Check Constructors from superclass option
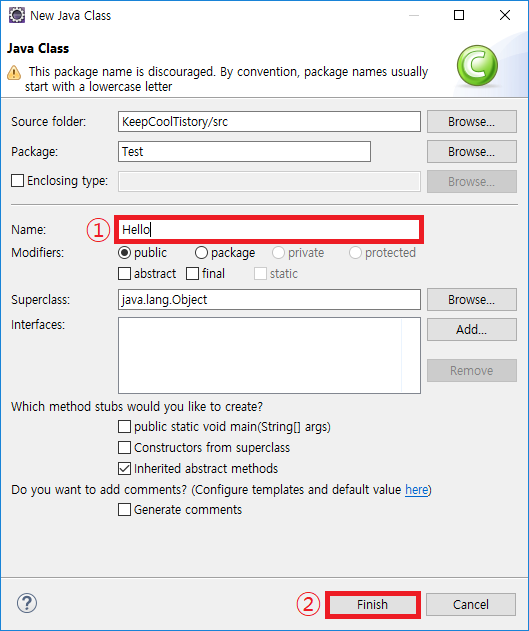 click(124, 447)
